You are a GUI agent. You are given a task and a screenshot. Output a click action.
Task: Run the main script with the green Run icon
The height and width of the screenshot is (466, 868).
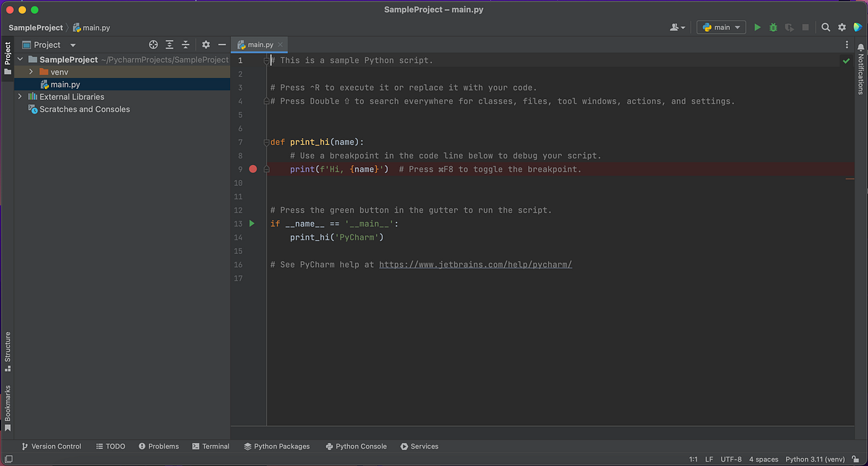(757, 27)
